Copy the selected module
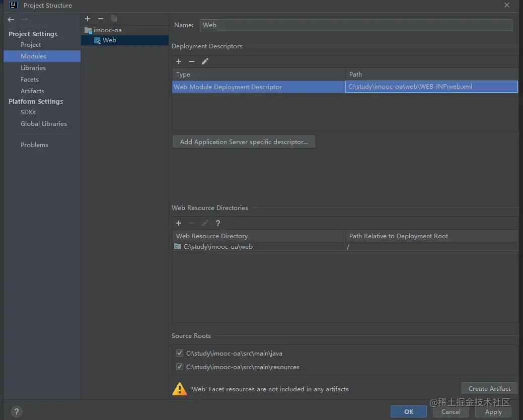 pos(114,19)
